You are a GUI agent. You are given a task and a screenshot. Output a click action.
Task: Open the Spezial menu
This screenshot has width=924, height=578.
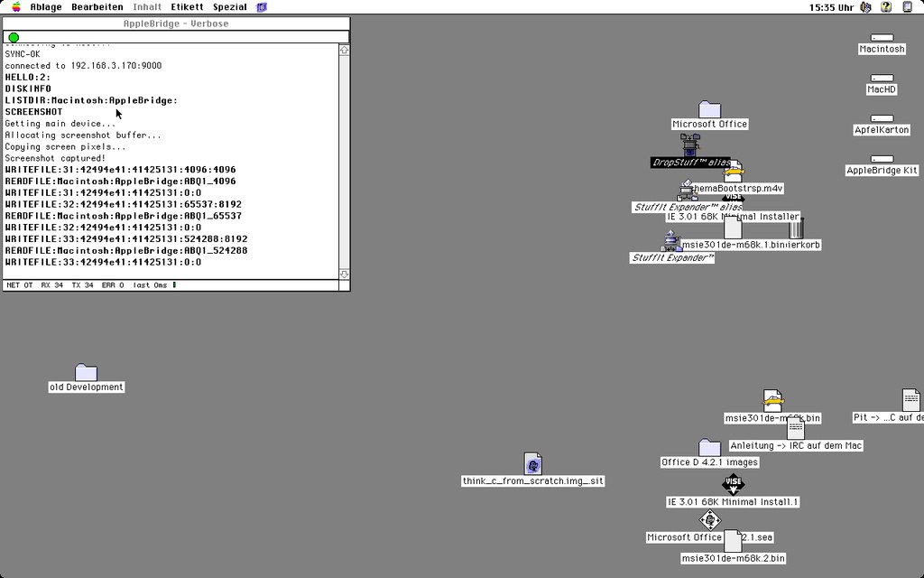tap(230, 7)
